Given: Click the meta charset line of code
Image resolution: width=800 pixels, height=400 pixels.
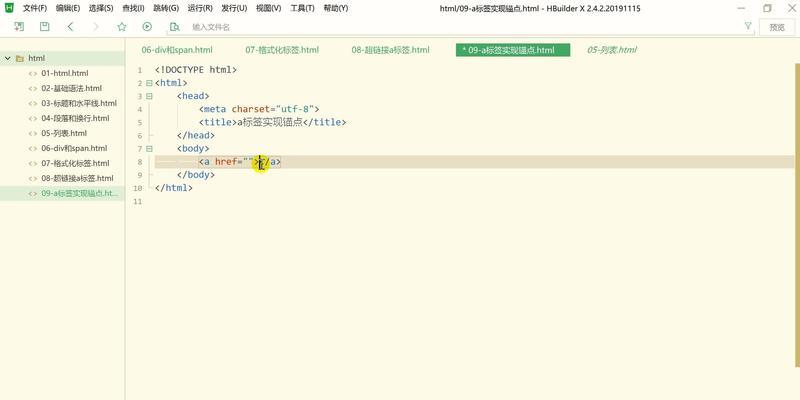Looking at the screenshot, I should pos(259,109).
